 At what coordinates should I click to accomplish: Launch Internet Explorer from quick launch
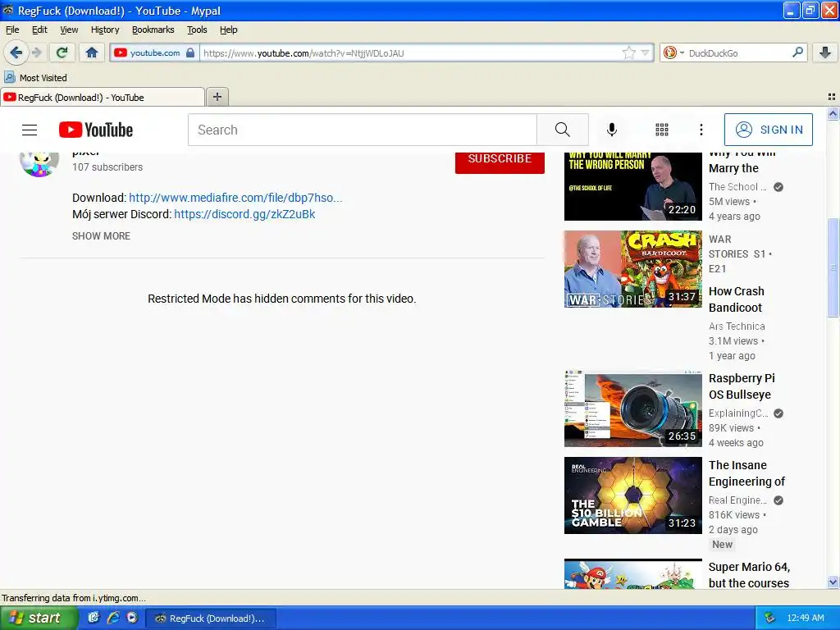click(113, 618)
